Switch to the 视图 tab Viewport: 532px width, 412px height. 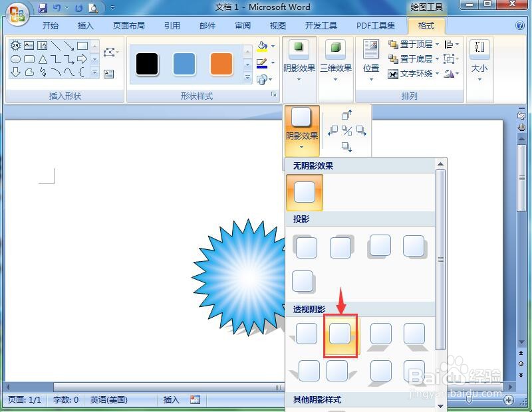[278, 26]
